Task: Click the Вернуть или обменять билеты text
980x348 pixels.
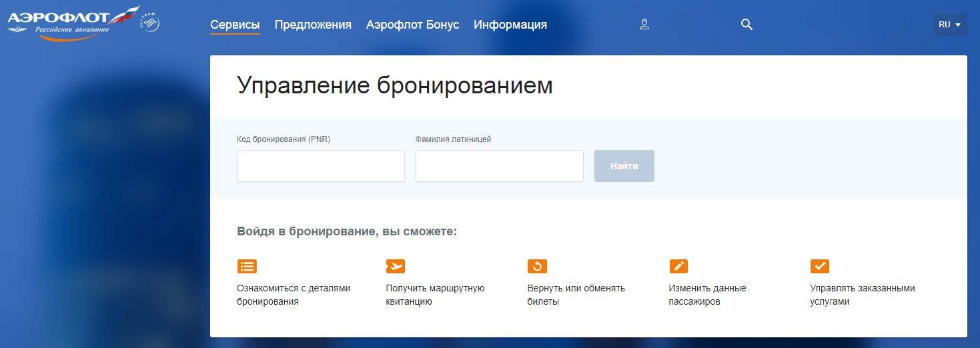Action: (576, 295)
